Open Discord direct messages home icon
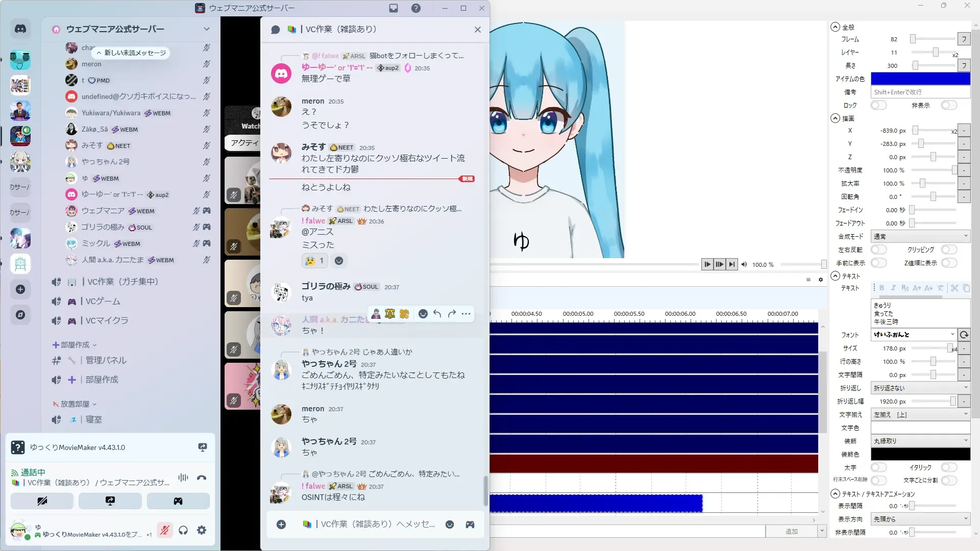This screenshot has width=980, height=551. click(20, 29)
